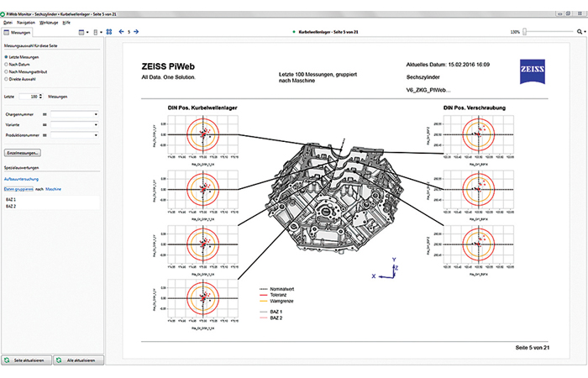Viewport: 588px width, 378px height.
Task: Click the Seite 5 von 21 footer text
Action: pos(532,348)
